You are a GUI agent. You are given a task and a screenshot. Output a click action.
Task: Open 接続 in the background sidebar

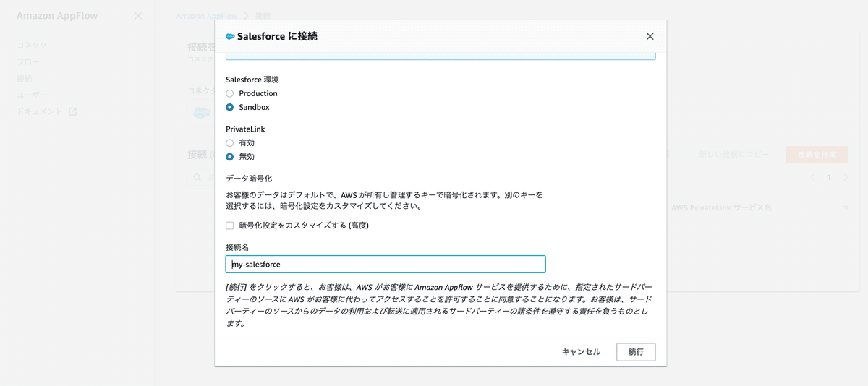tap(24, 78)
